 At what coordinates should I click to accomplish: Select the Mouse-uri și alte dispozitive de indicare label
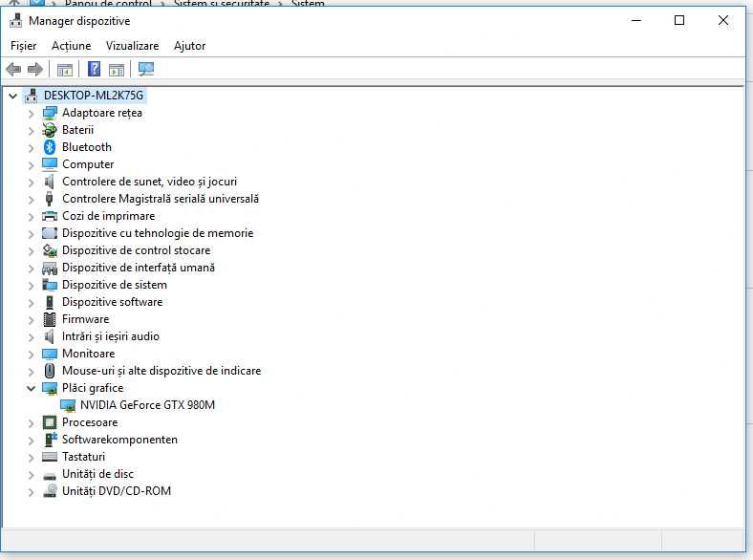point(161,371)
